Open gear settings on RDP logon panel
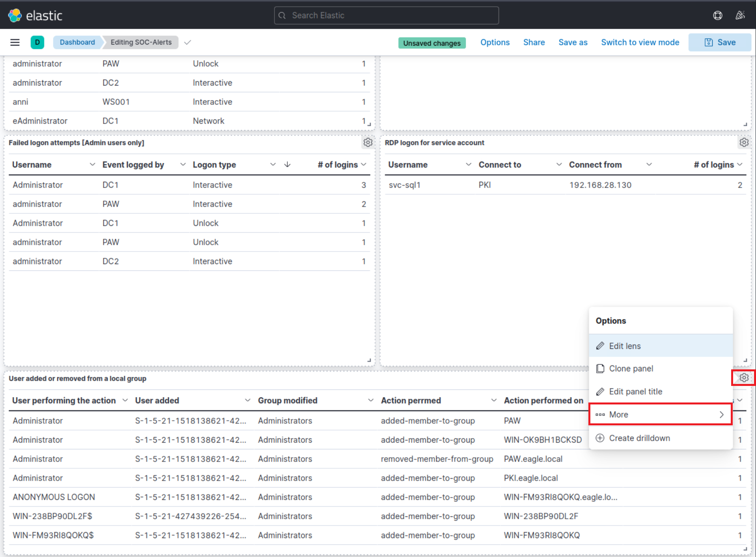 [x=744, y=142]
